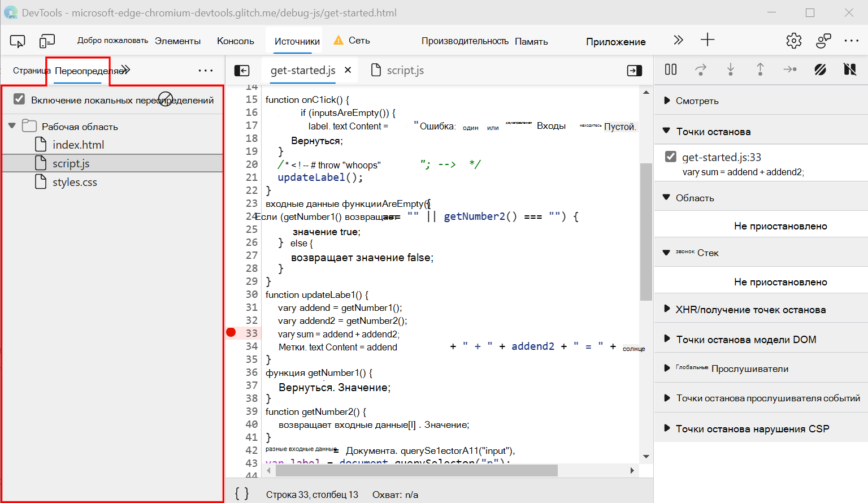The height and width of the screenshot is (503, 868).
Task: Expand Точки останова нарушения CSP section
Action: click(x=667, y=428)
